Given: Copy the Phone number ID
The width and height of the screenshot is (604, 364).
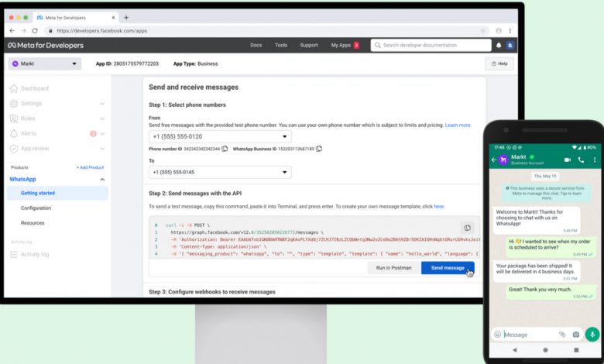Looking at the screenshot, I should click(225, 149).
